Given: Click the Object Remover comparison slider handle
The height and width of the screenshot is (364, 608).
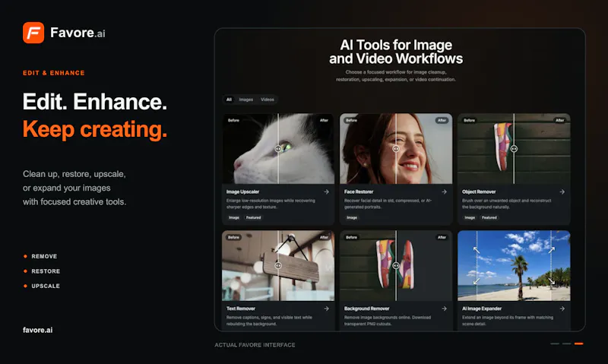Looking at the screenshot, I should tap(514, 149).
